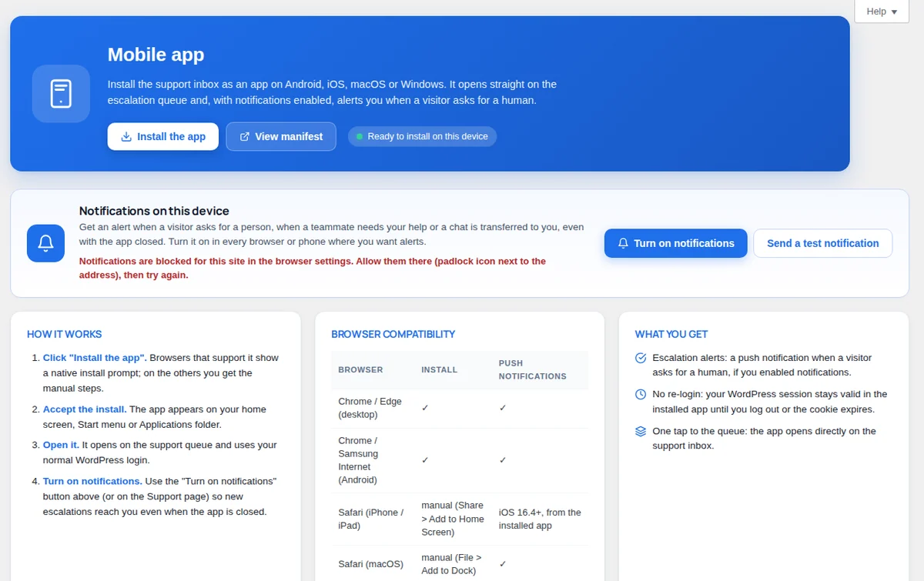Viewport: 924px width, 581px height.
Task: Open the View manifest link
Action: tap(281, 136)
